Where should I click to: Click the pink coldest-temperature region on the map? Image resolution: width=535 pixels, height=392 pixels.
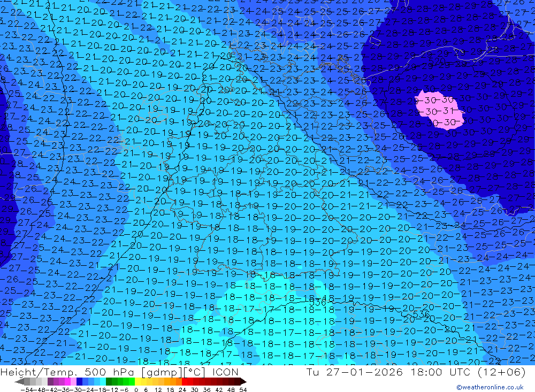pos(439,110)
